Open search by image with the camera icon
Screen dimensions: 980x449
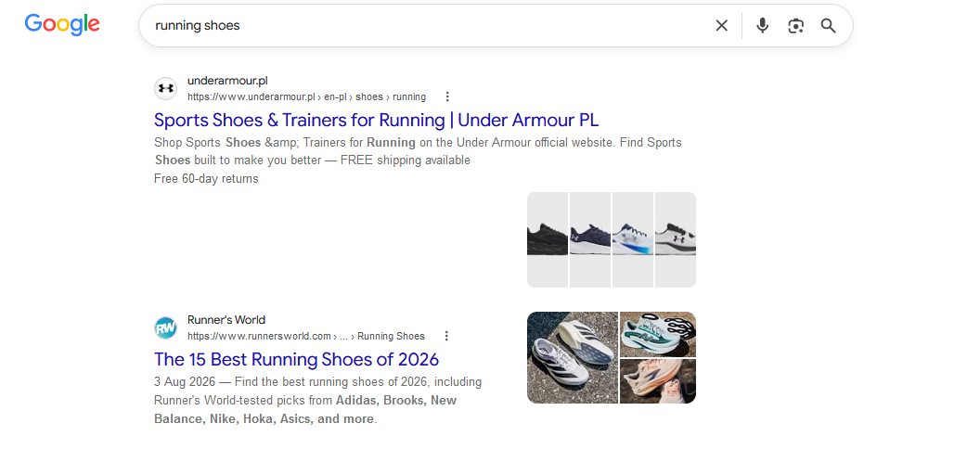pyautogui.click(x=795, y=26)
